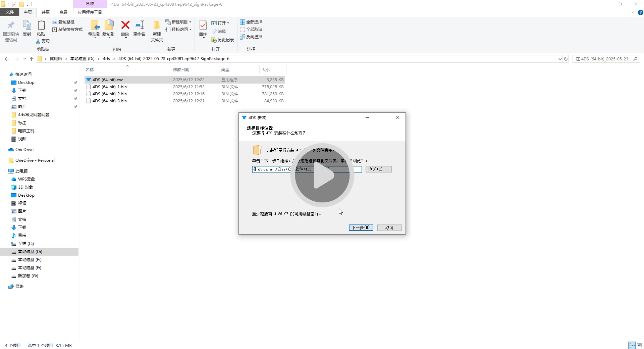Click Select None (全部取消)

pos(251,30)
